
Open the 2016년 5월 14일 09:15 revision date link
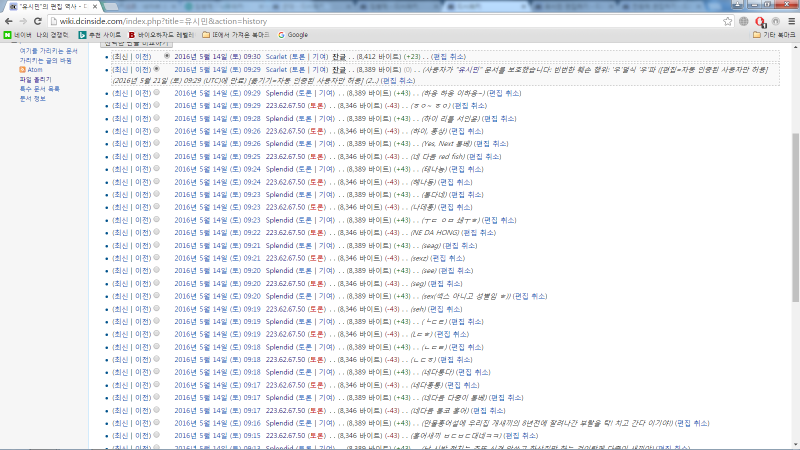tap(217, 436)
